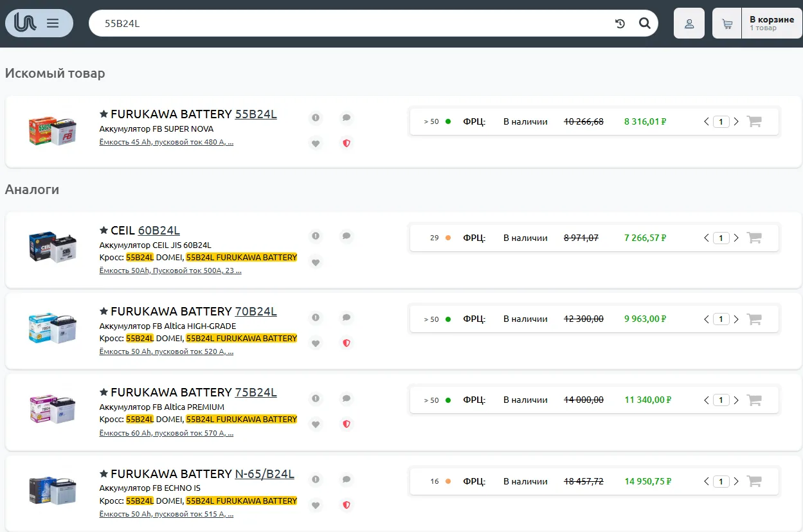Viewport: 803px width, 532px height.
Task: Open the hamburger main menu
Action: [53, 24]
